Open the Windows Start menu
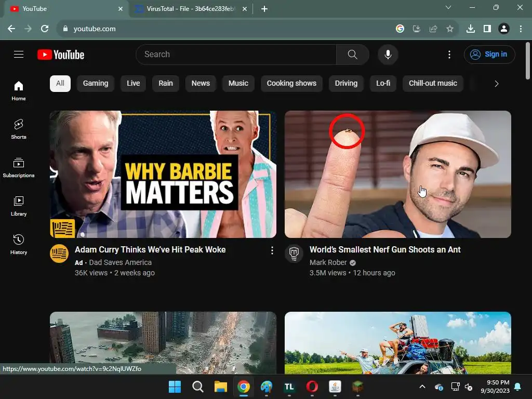 coord(175,387)
